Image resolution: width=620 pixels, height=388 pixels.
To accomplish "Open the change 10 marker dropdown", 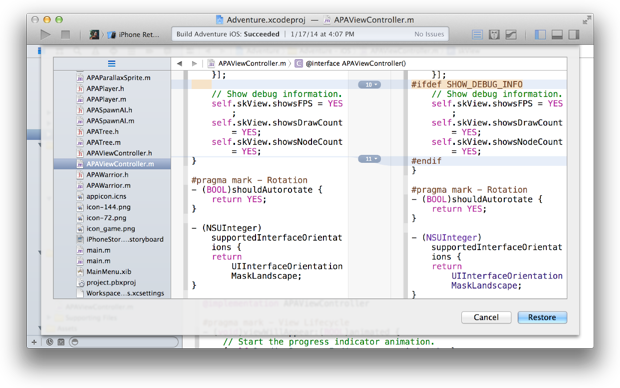I will click(369, 85).
